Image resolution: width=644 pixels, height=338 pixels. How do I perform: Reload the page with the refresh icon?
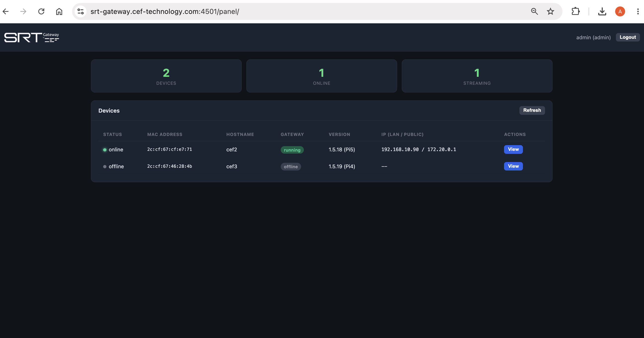[x=41, y=11]
